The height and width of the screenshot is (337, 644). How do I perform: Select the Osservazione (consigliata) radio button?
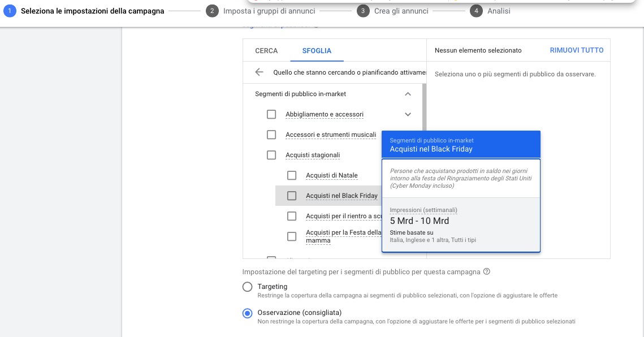pos(247,314)
